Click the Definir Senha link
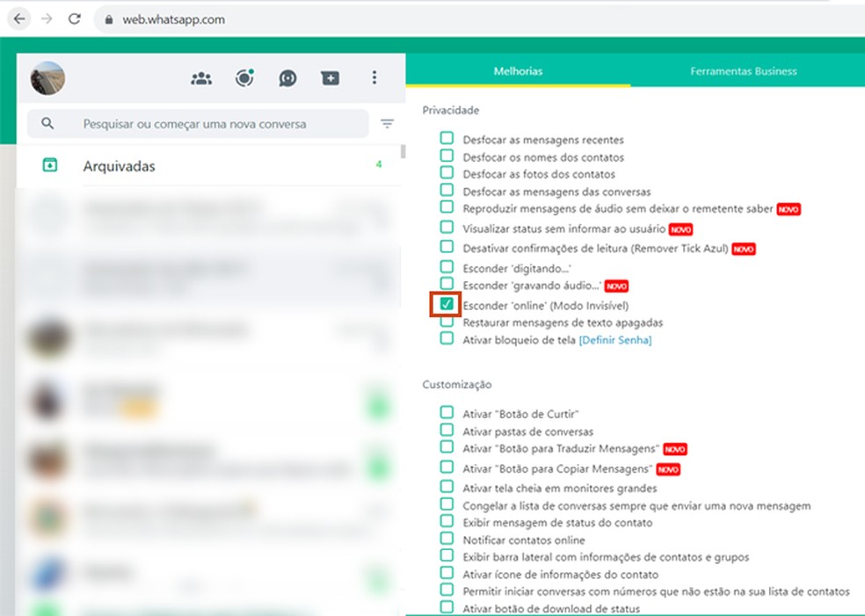865x616 pixels. coord(614,339)
